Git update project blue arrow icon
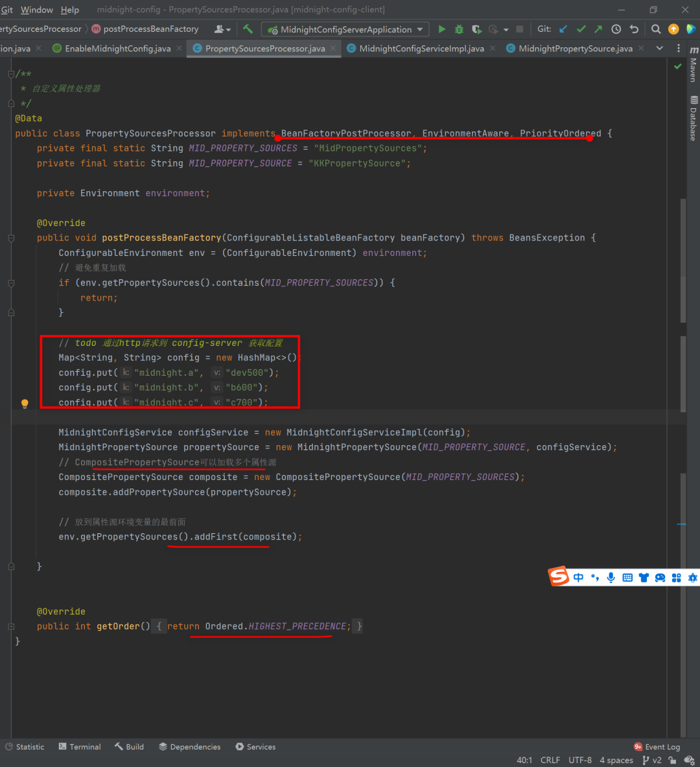This screenshot has width=700, height=767. (563, 29)
